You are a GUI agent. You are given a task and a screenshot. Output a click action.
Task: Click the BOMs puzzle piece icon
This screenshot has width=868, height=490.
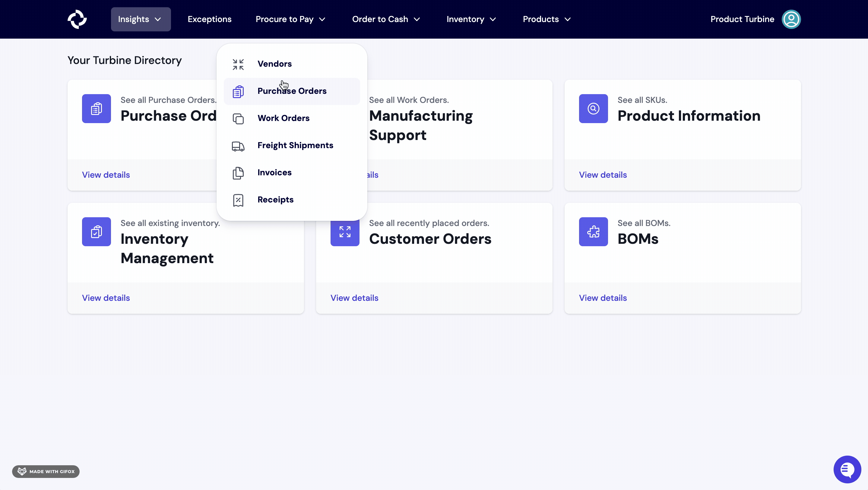(593, 231)
